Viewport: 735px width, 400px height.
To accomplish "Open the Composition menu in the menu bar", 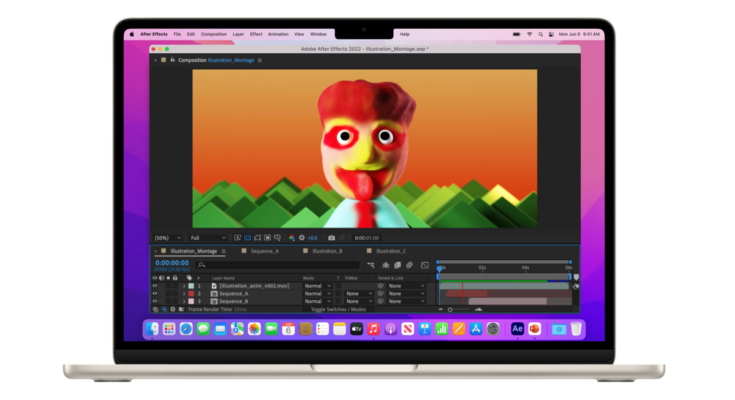I will 214,34.
